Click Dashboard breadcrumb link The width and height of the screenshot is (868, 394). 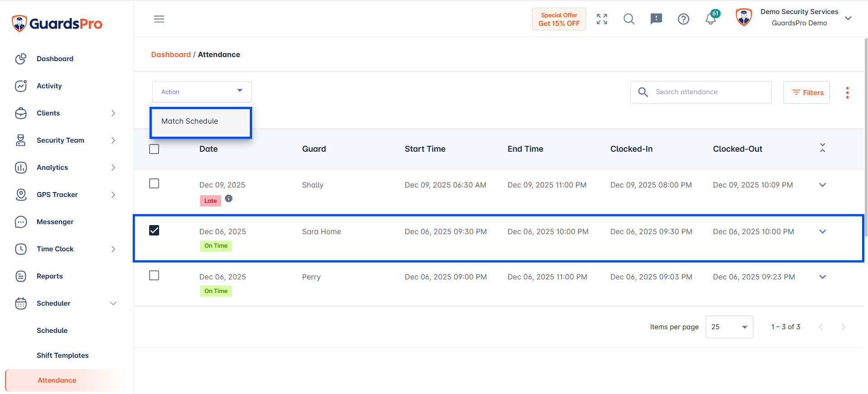(171, 54)
